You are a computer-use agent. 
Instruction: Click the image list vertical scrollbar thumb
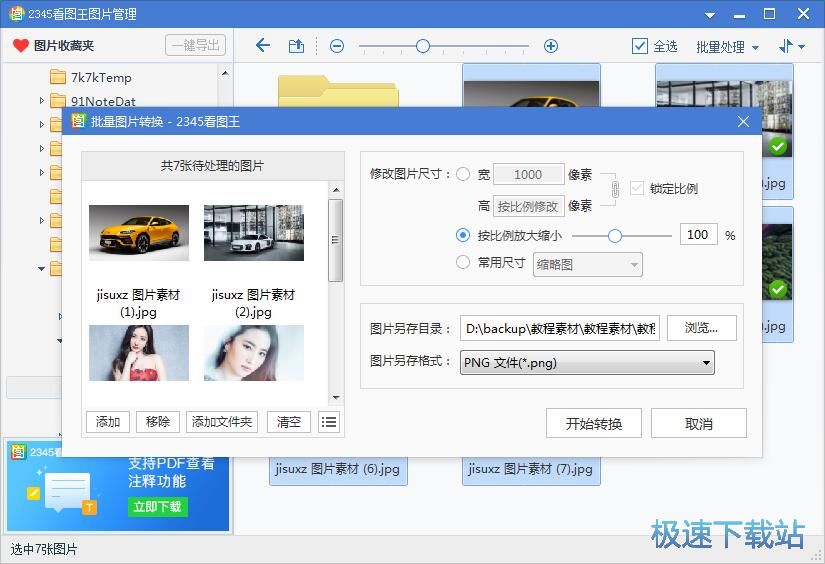[336, 240]
